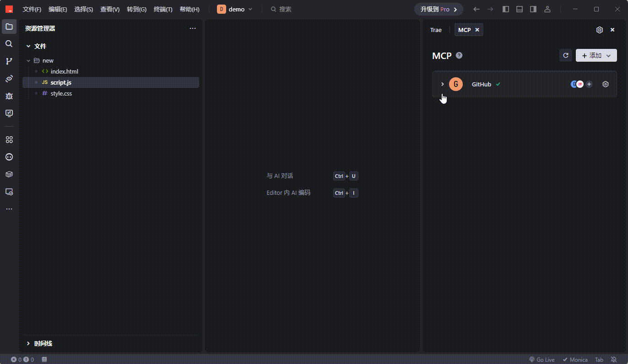Toggle the panel visibility icon in title bar

point(520,9)
